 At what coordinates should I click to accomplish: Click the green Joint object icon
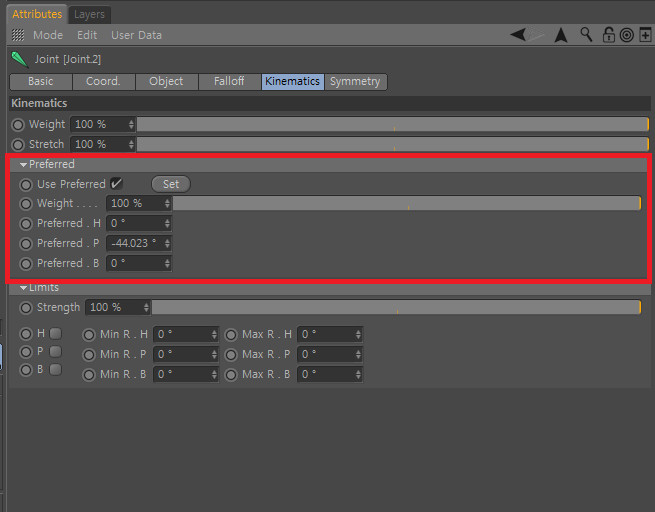click(x=20, y=59)
